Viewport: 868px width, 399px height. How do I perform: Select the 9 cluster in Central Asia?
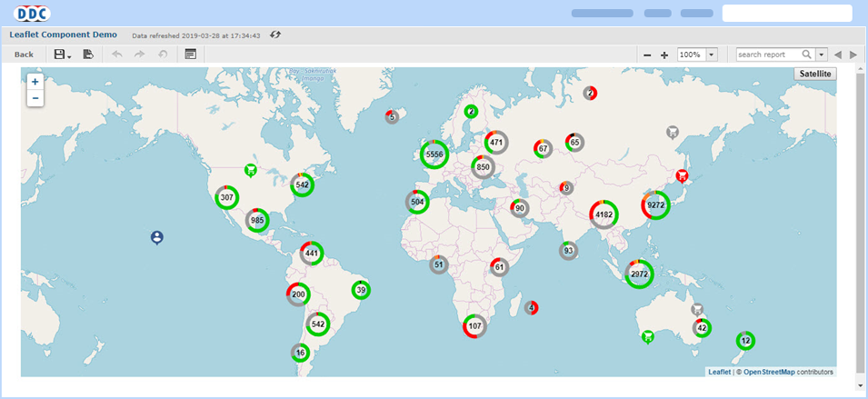tap(566, 188)
